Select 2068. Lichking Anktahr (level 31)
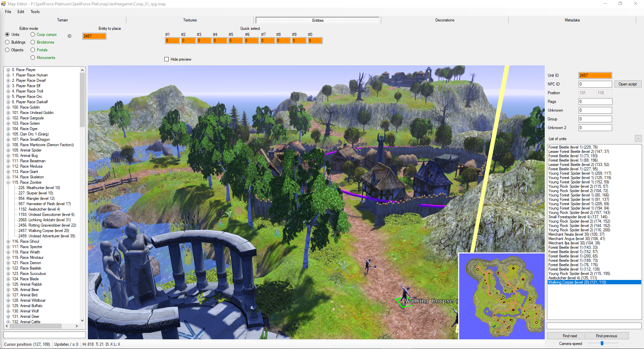This screenshot has height=349, width=644. [45, 220]
